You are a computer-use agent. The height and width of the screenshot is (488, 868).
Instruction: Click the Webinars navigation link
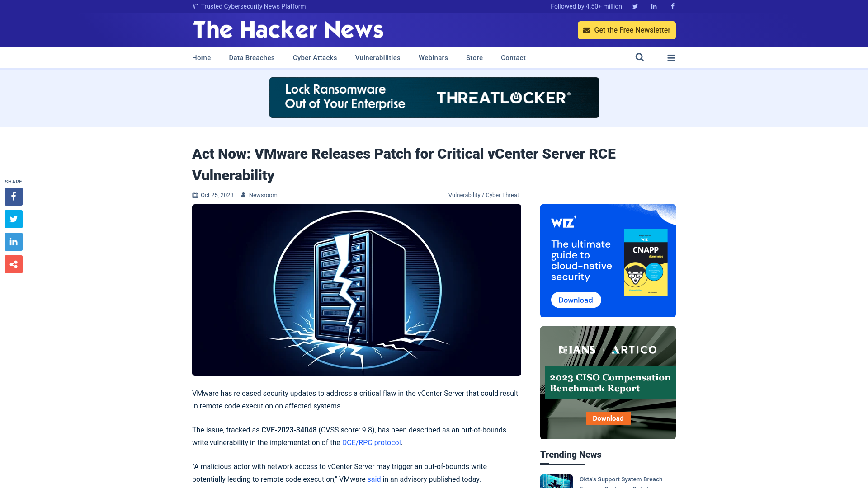(x=434, y=58)
